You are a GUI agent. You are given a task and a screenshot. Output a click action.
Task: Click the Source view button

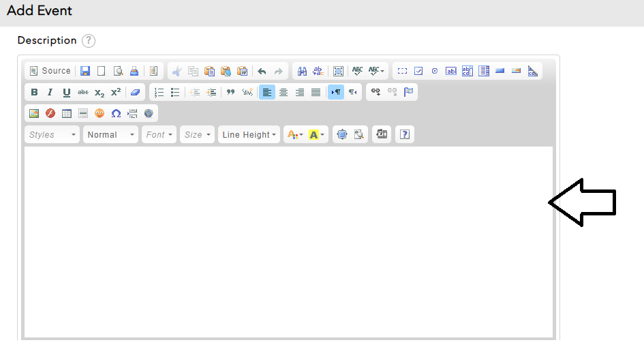tap(50, 71)
